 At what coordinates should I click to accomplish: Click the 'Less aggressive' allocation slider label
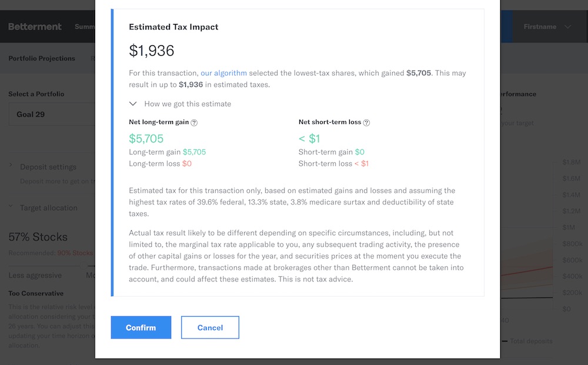pyautogui.click(x=35, y=276)
